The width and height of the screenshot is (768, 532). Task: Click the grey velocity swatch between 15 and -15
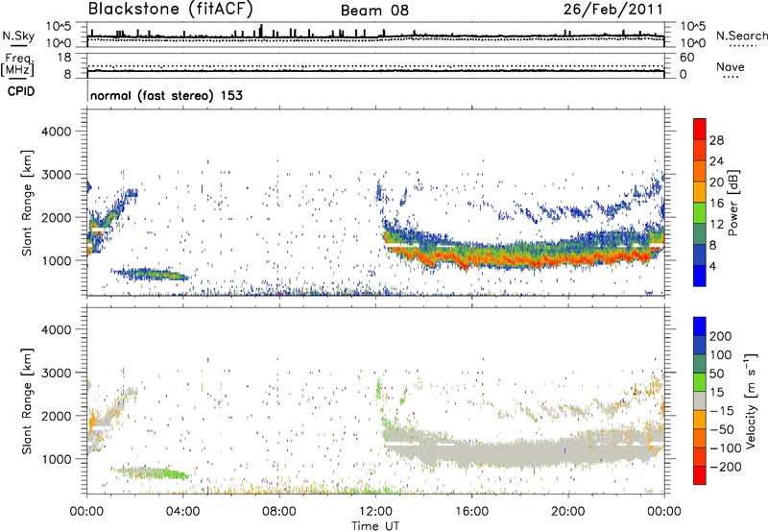tap(700, 401)
